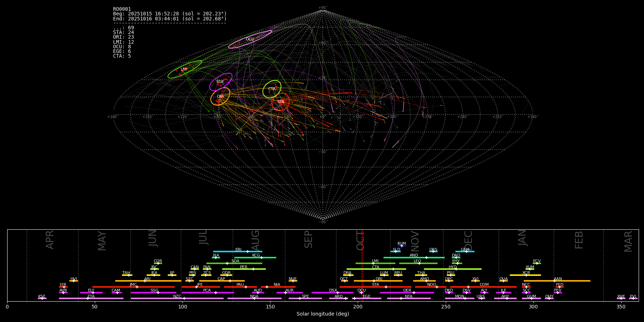Click the +90 latitude label atop sky map
Screen dimensions: 644x322
323,8
